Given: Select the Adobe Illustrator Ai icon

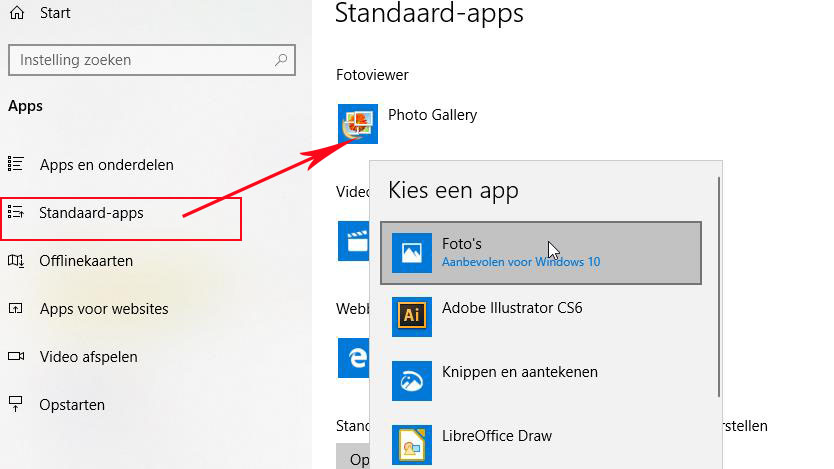Looking at the screenshot, I should (x=411, y=317).
